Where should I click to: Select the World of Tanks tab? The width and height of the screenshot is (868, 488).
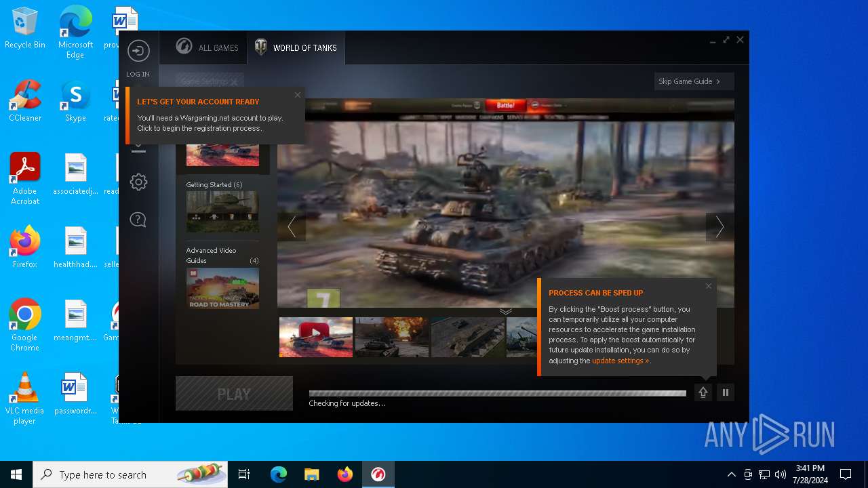click(x=296, y=47)
